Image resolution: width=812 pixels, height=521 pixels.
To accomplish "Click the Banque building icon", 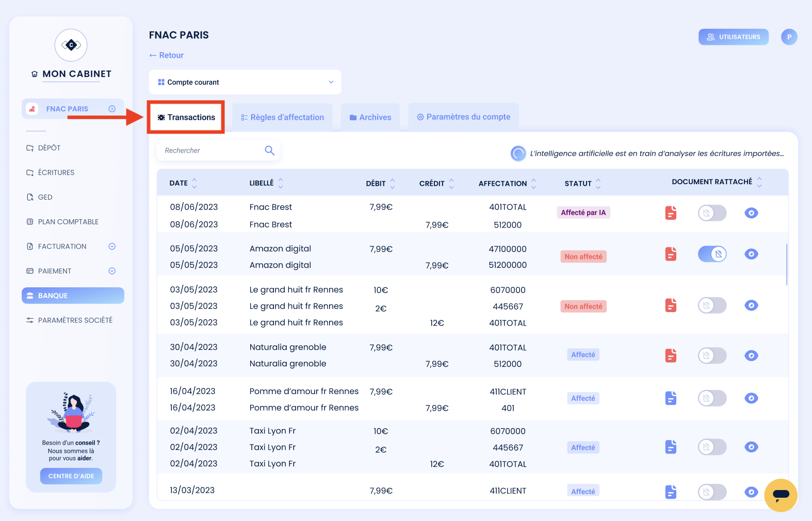I will coord(30,296).
